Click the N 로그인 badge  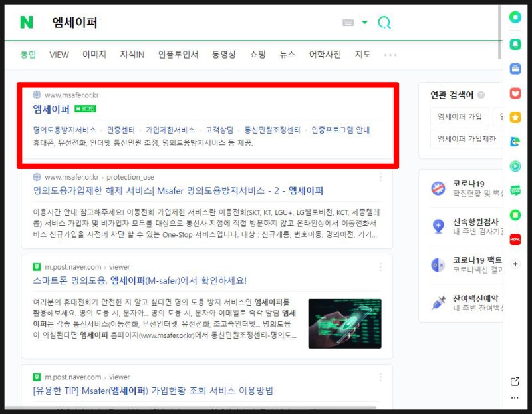click(86, 109)
